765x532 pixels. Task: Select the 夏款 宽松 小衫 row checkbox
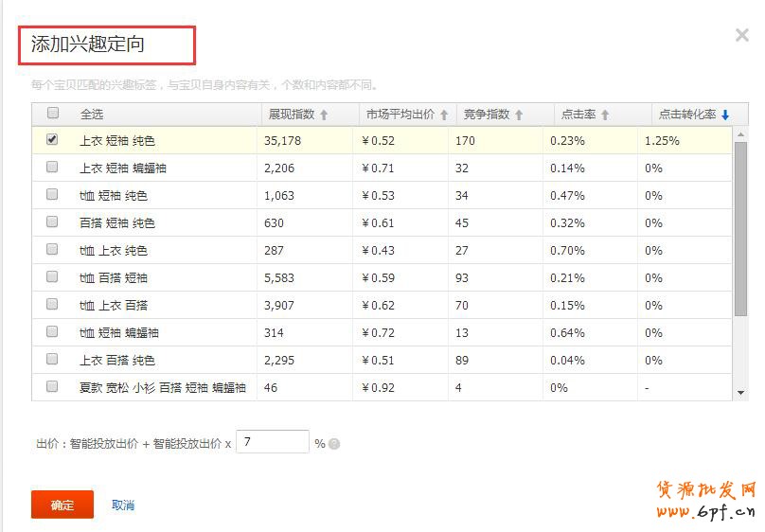click(52, 386)
